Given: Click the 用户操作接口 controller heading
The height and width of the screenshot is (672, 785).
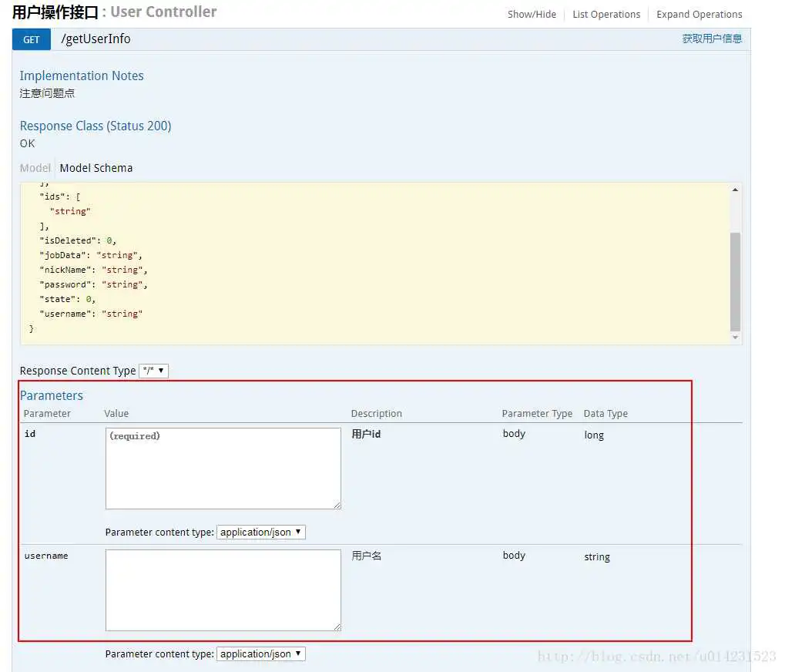Looking at the screenshot, I should pos(55,12).
